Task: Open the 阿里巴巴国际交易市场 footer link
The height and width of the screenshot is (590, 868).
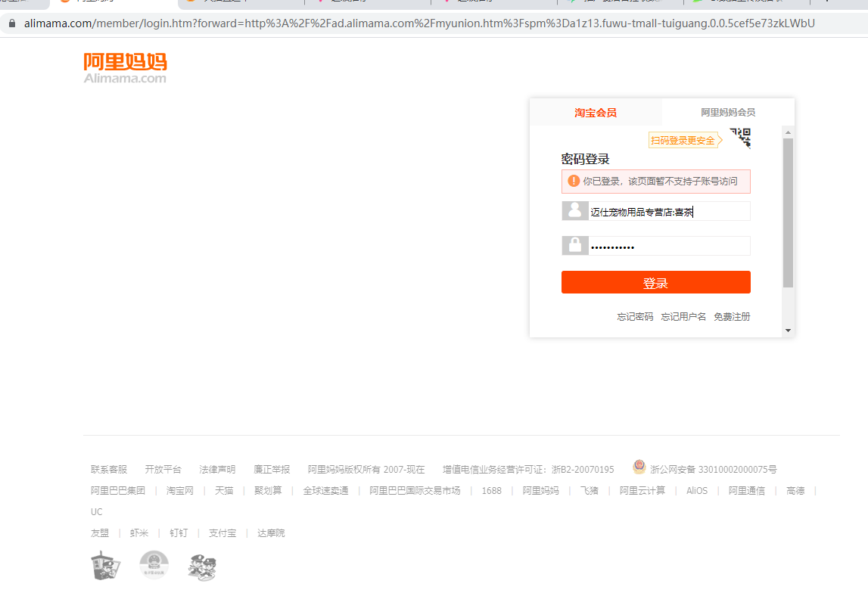Action: click(415, 490)
